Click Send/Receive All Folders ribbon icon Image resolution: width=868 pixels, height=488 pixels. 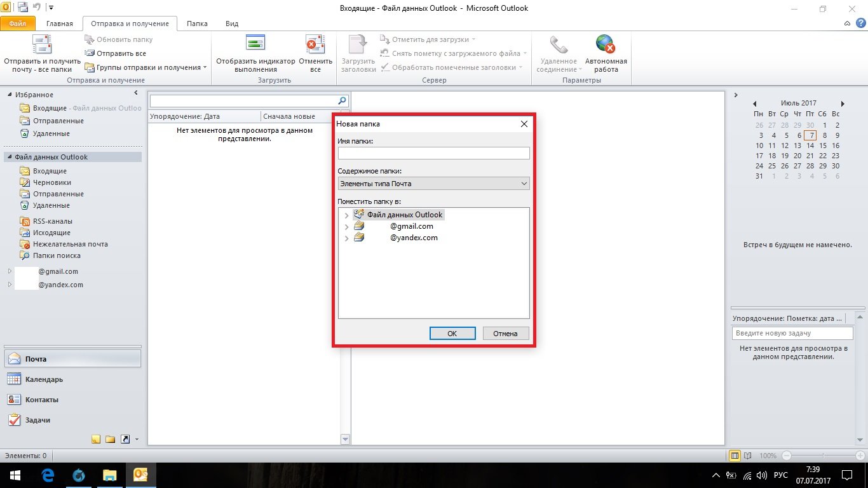coord(42,44)
